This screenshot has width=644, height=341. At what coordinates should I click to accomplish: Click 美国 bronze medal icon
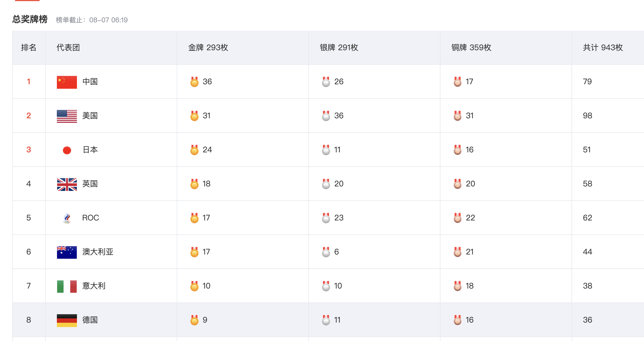[x=457, y=116]
